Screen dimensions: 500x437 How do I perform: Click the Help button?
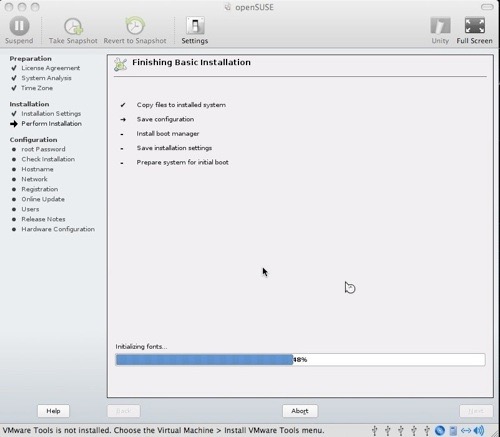(x=53, y=411)
